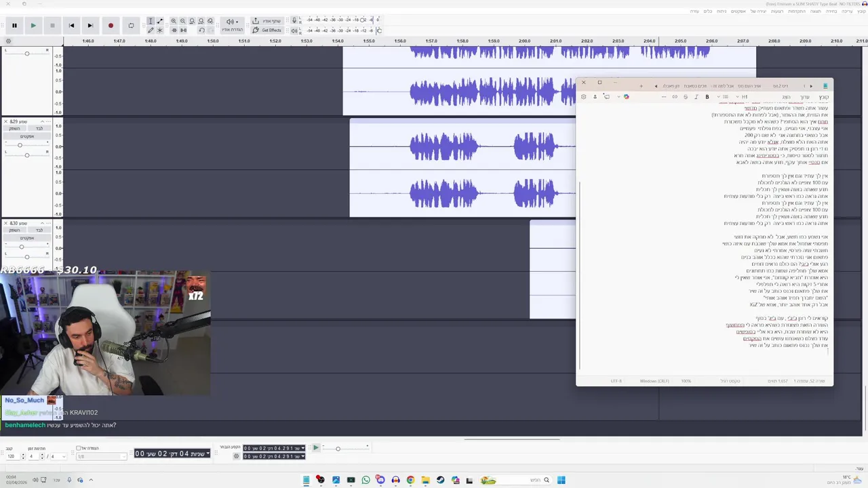Zoom out of the waveform

(x=182, y=21)
